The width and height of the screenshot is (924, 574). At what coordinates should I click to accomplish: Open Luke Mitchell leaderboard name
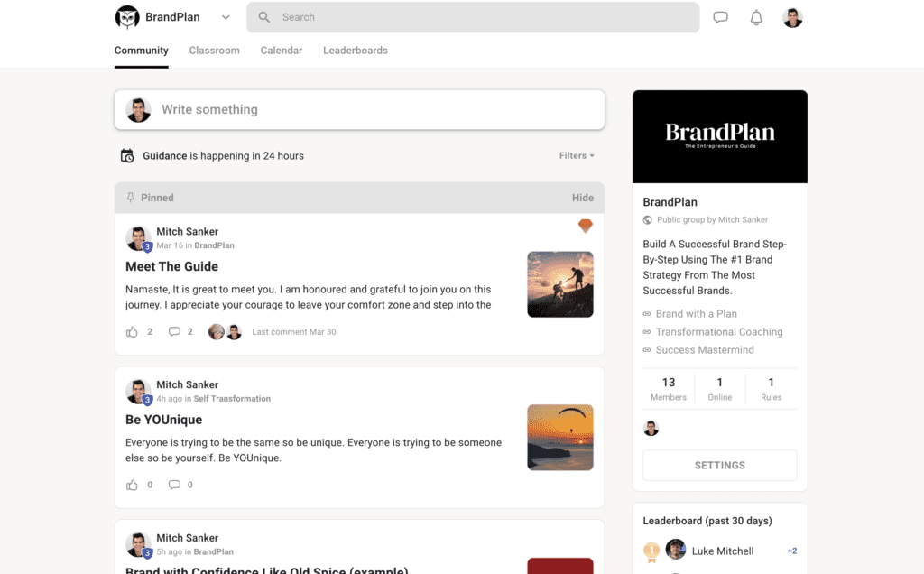pos(723,551)
